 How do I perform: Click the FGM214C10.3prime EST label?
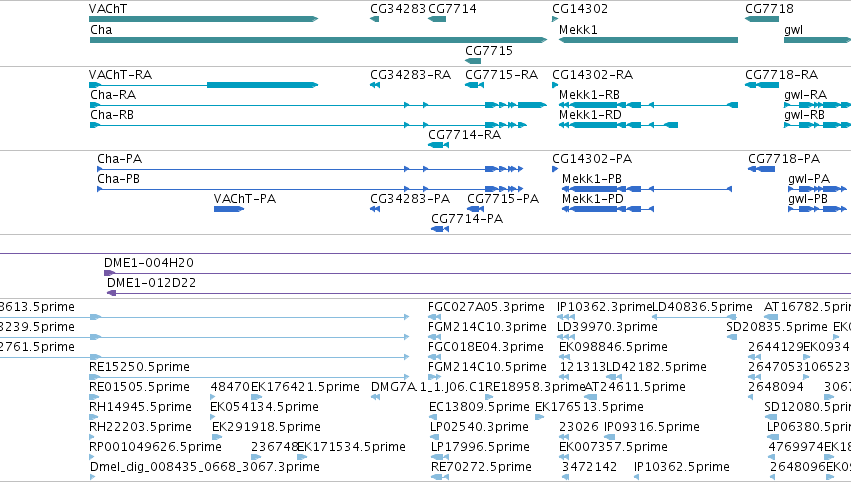[x=487, y=327]
